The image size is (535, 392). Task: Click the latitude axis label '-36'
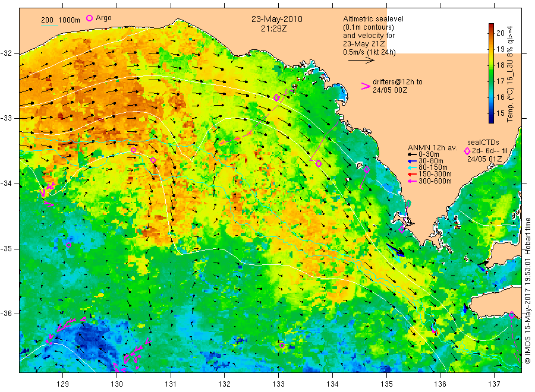click(6, 314)
